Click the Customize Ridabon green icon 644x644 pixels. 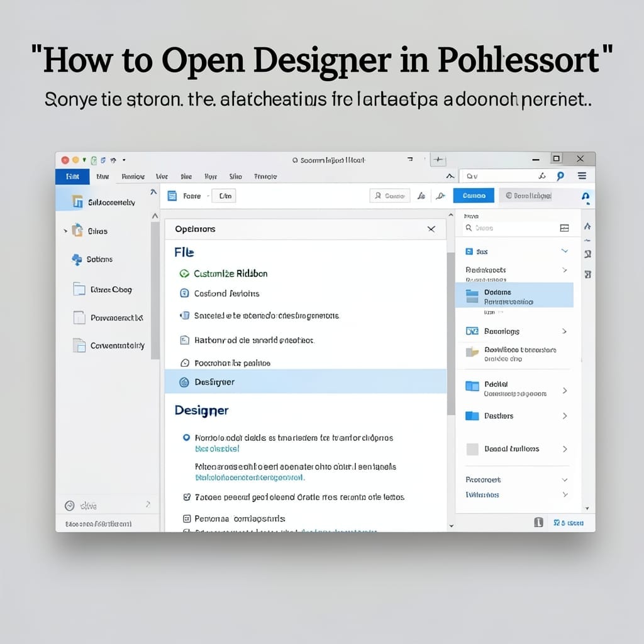point(184,274)
